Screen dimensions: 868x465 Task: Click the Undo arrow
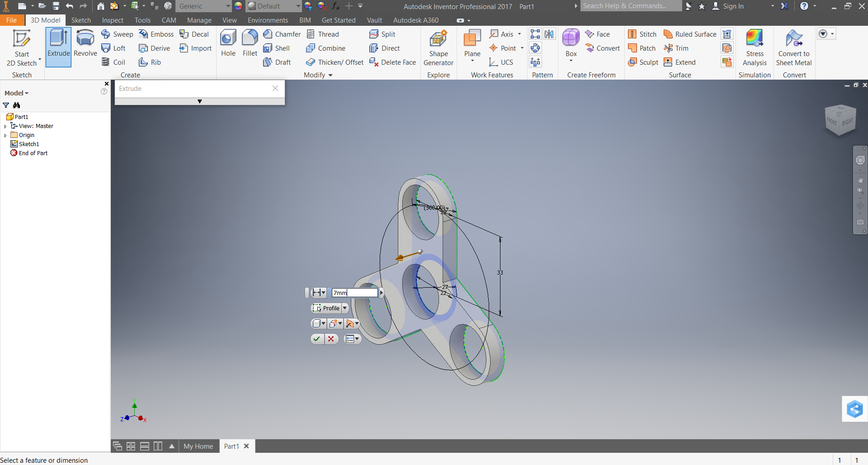(69, 6)
